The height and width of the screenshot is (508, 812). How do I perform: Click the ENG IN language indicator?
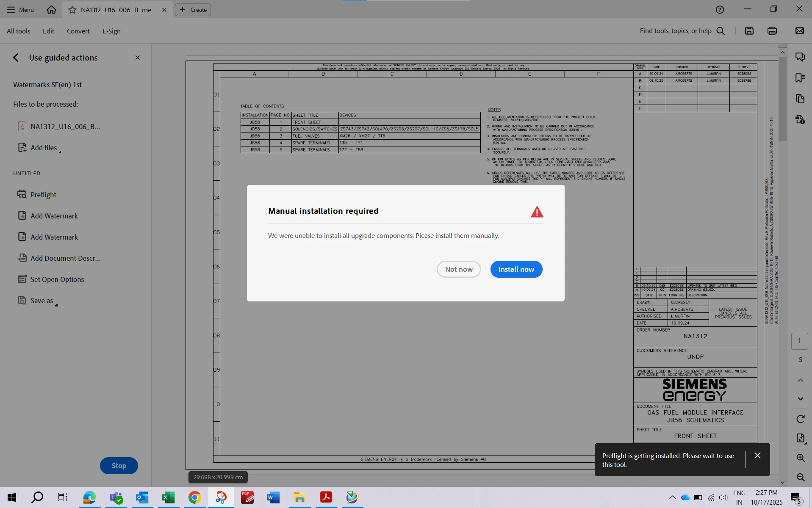[x=739, y=497]
